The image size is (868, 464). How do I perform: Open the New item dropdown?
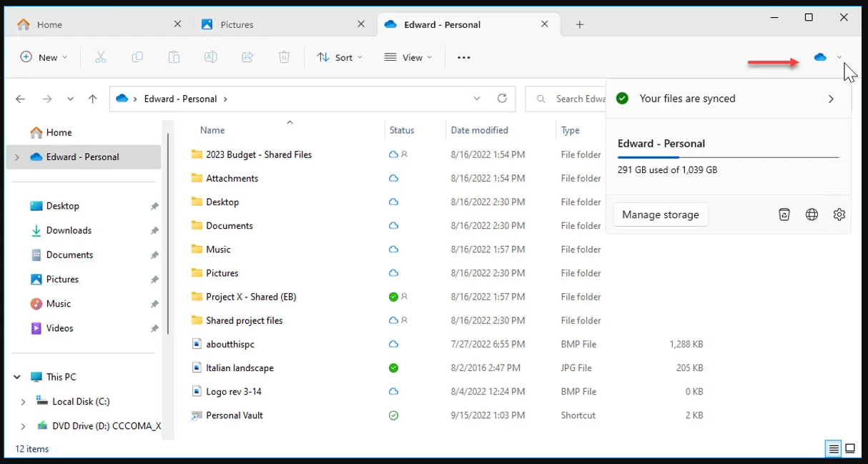44,57
